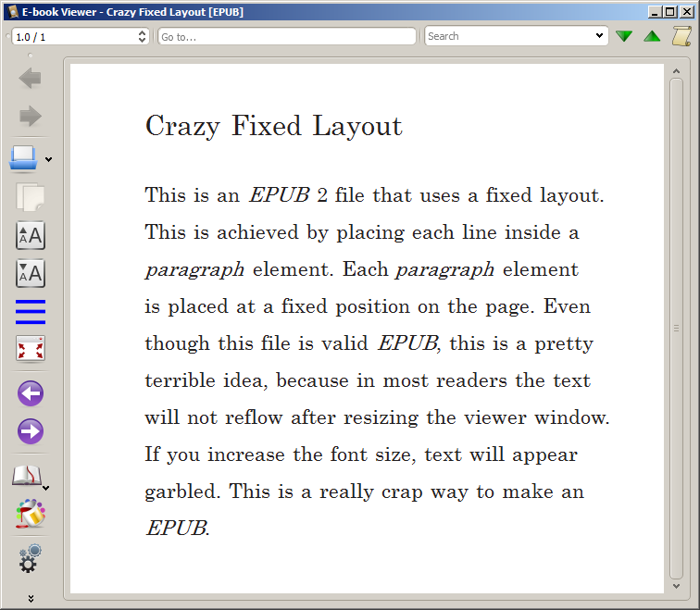The width and height of the screenshot is (700, 610).
Task: Decrease the font size
Action: 31,273
